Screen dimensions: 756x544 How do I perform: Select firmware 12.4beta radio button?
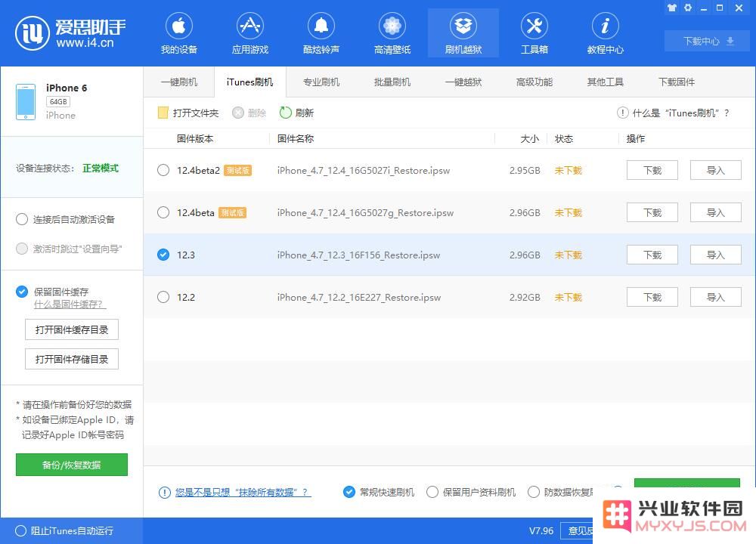(x=163, y=212)
